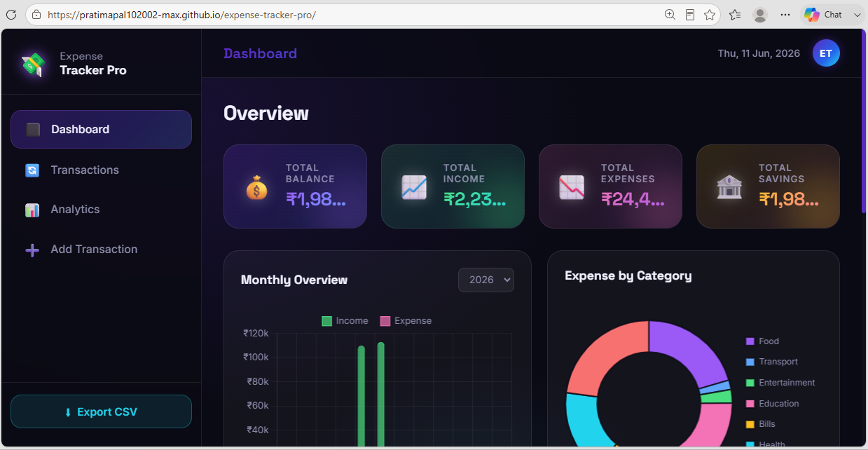Click the ₹60k axis label
868x450 pixels.
(257, 406)
